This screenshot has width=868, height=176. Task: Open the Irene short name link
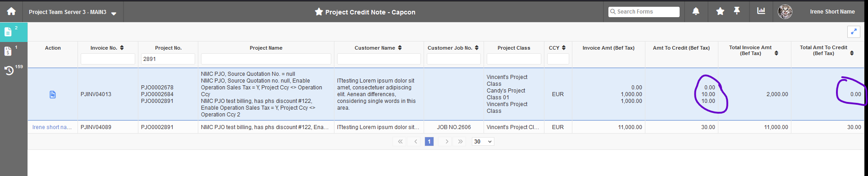(52, 127)
